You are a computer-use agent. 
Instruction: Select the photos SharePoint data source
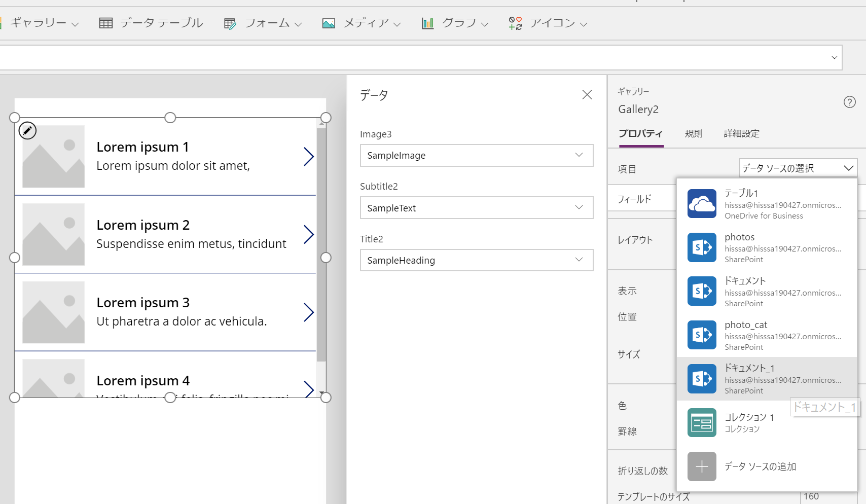(767, 248)
